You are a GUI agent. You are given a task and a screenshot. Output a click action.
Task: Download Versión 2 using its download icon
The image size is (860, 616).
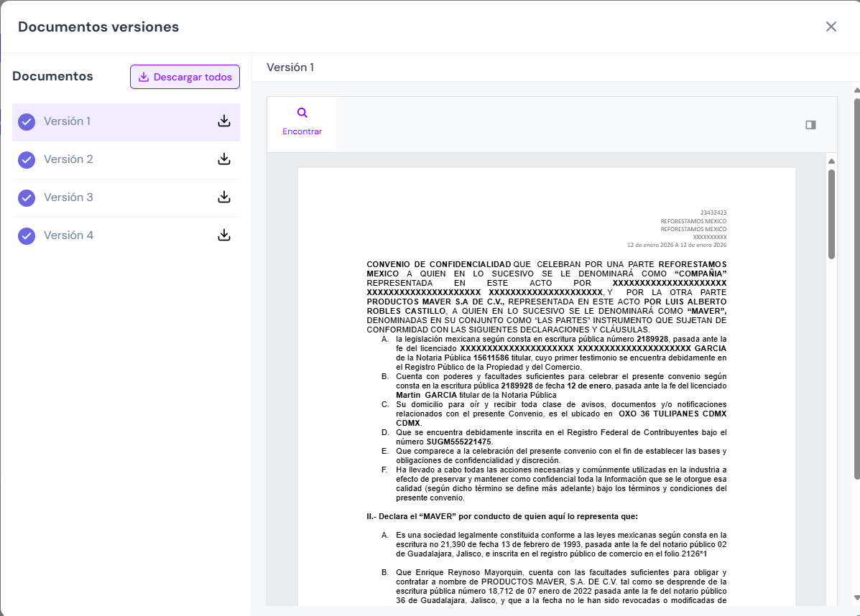click(224, 159)
